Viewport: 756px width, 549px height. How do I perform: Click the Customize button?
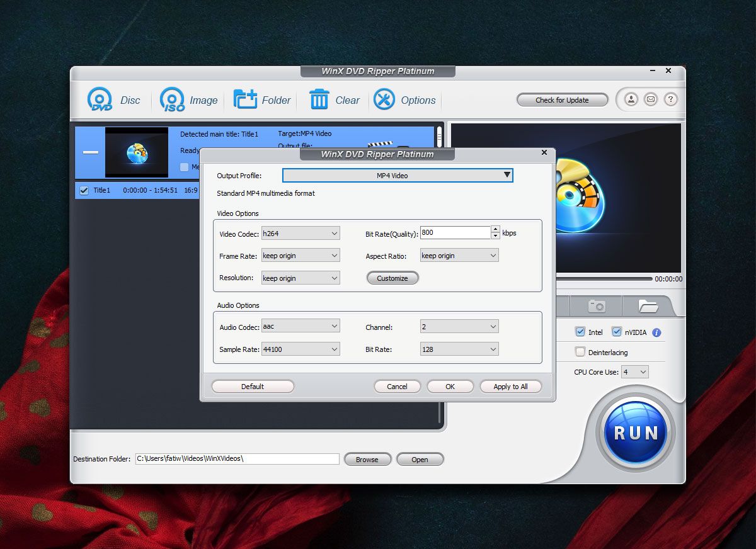tap(392, 278)
